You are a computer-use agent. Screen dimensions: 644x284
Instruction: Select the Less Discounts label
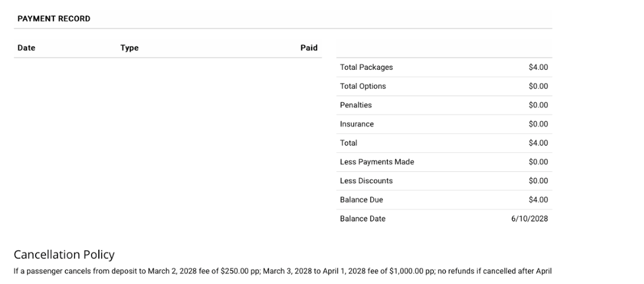pyautogui.click(x=366, y=181)
